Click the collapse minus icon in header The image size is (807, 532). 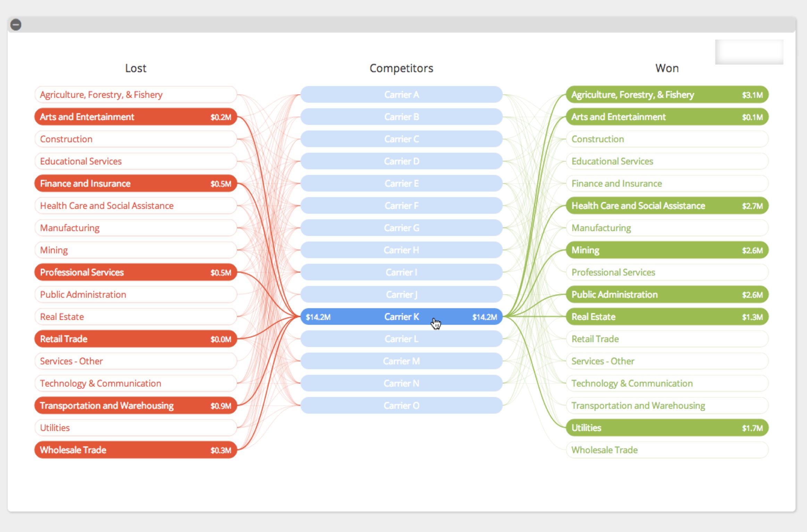(16, 25)
